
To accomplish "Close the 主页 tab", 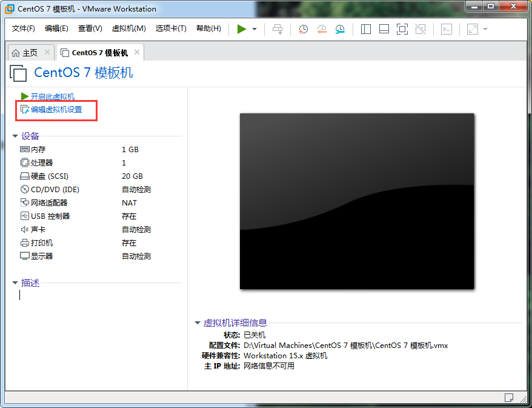I will coord(47,52).
